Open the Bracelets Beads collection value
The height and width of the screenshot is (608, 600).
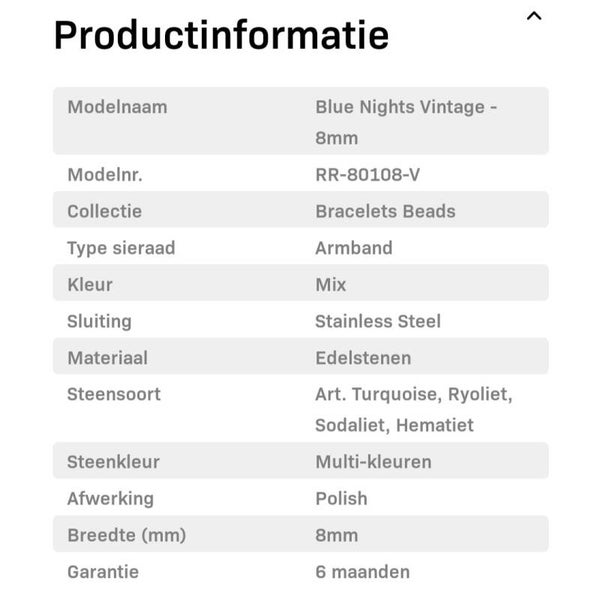pyautogui.click(x=385, y=211)
